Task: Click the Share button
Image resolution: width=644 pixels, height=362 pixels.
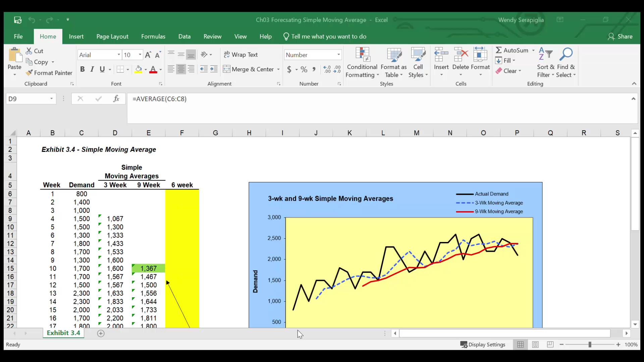Action: click(x=620, y=37)
